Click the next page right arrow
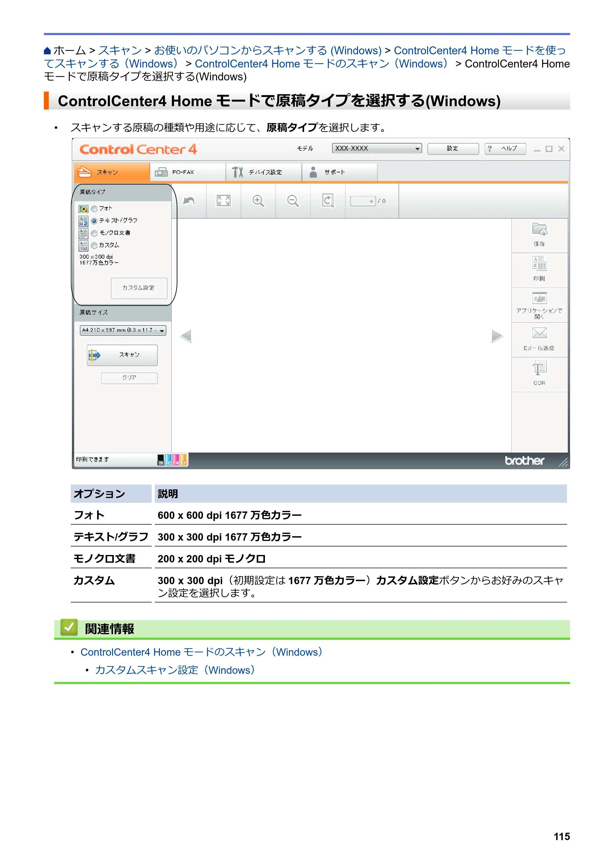Viewport: 614px width, 868px height. coord(497,336)
